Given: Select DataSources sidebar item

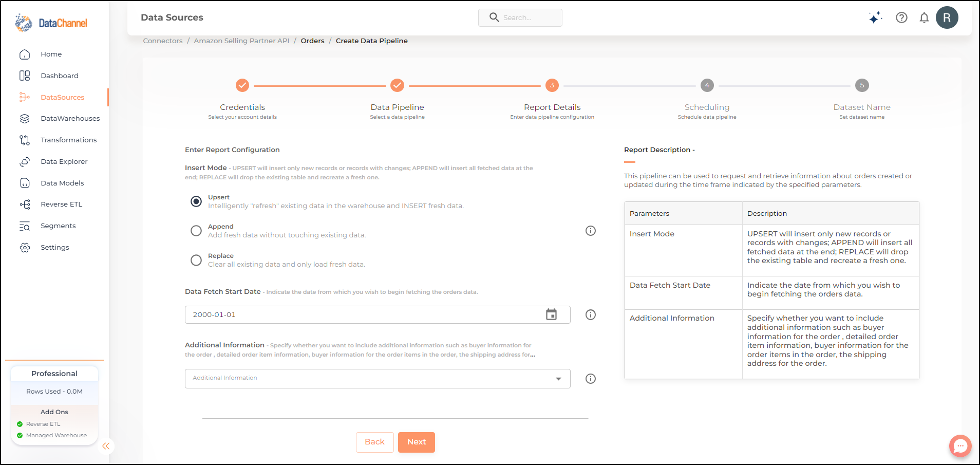Looking at the screenshot, I should (63, 97).
